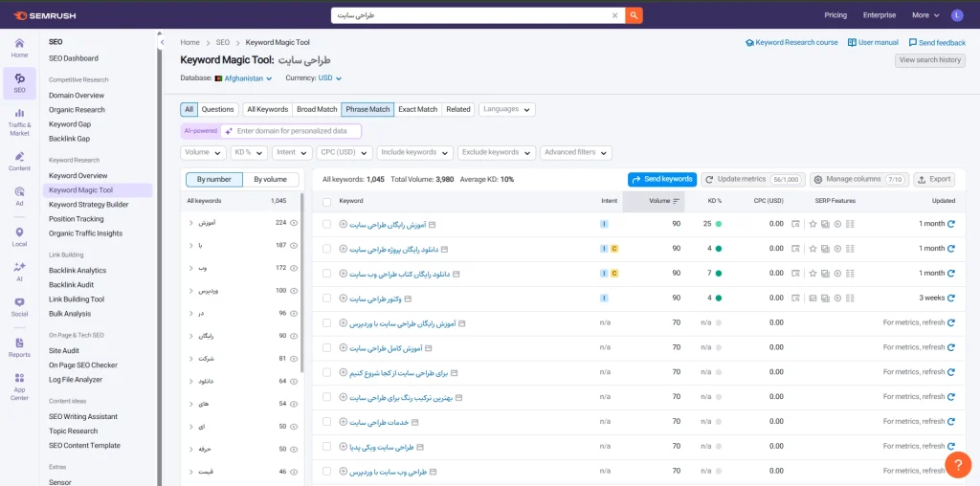980x486 pixels.
Task: Open the Social sidebar icon
Action: tap(19, 307)
